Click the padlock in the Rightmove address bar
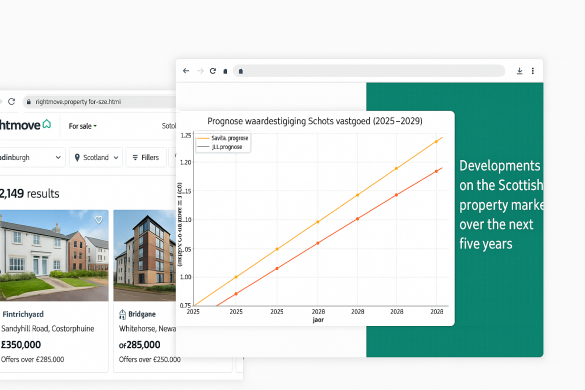 (29, 102)
